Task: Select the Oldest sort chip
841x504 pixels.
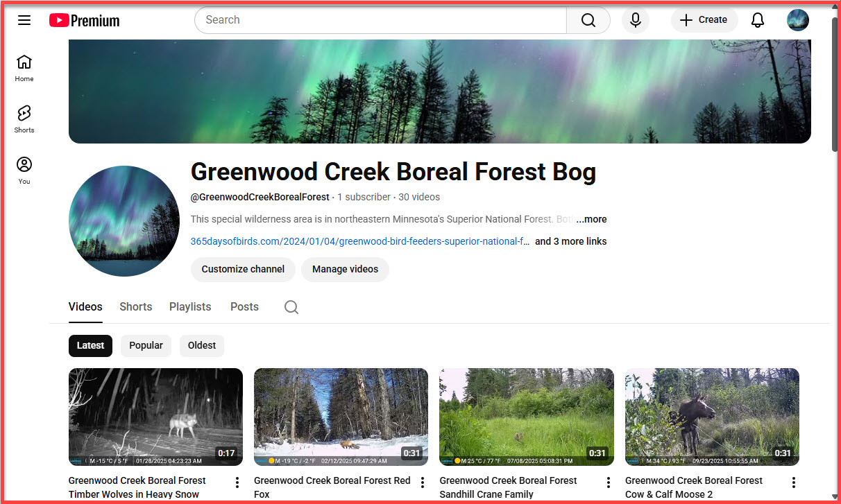Action: [x=202, y=345]
